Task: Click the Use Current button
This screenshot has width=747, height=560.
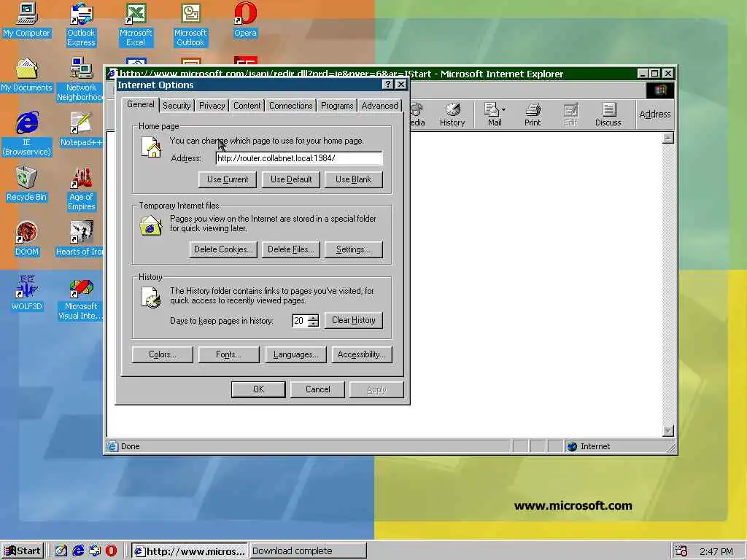Action: (x=228, y=179)
